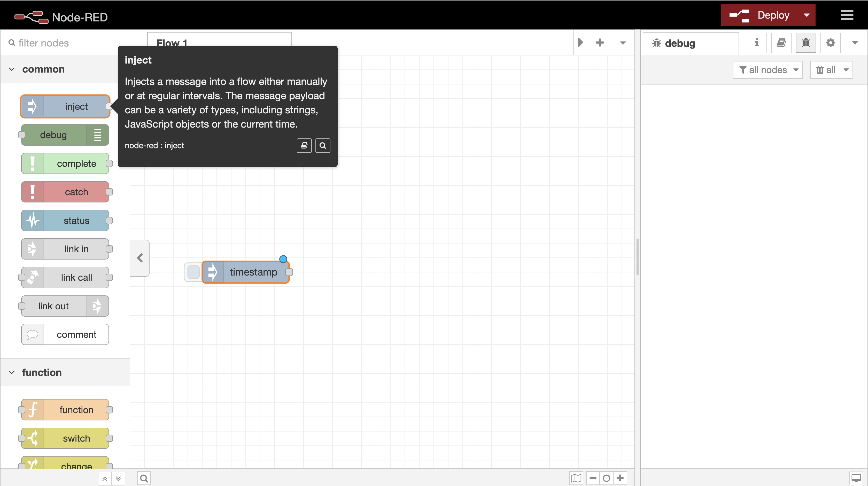Open the all nodes filter dropdown

[x=768, y=70]
